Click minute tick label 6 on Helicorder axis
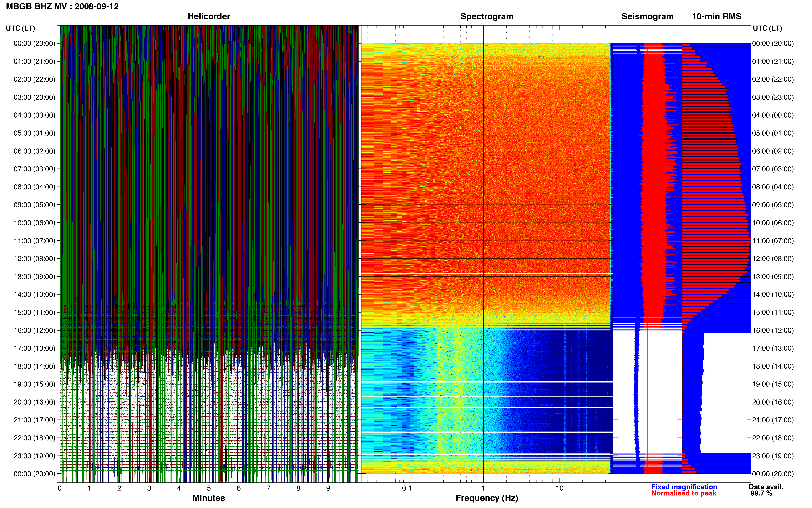The image size is (812, 508). (239, 488)
